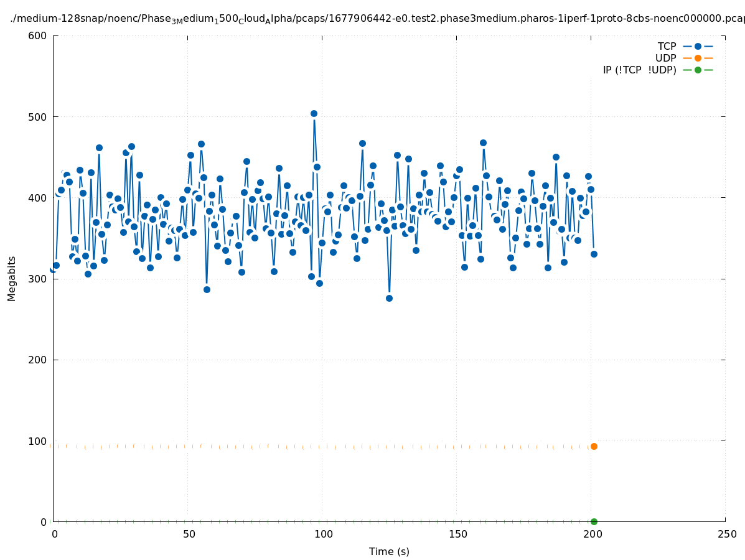Viewport: 745px width, 560px height.
Task: Click the first TCP data point at 0s
Action: point(54,269)
